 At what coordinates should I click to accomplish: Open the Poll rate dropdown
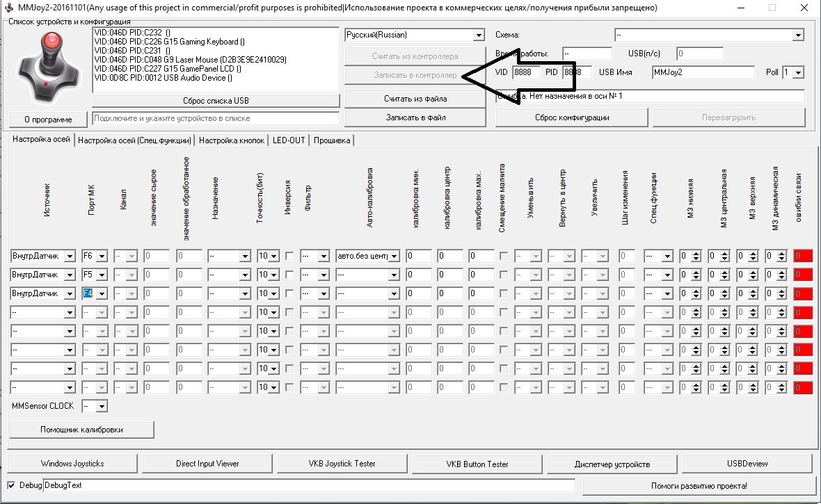(792, 72)
